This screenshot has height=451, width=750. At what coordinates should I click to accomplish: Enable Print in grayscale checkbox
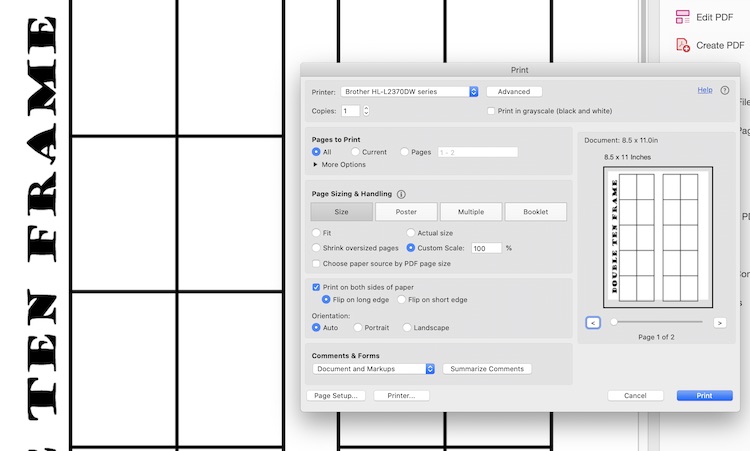[491, 111]
